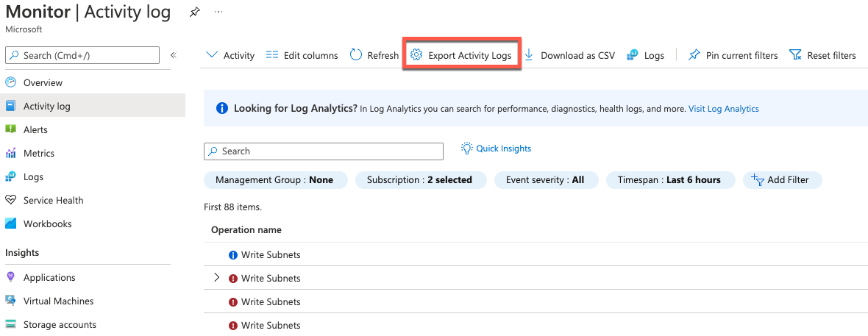The image size is (868, 336).
Task: Click the Reset filters funnel icon
Action: [795, 55]
